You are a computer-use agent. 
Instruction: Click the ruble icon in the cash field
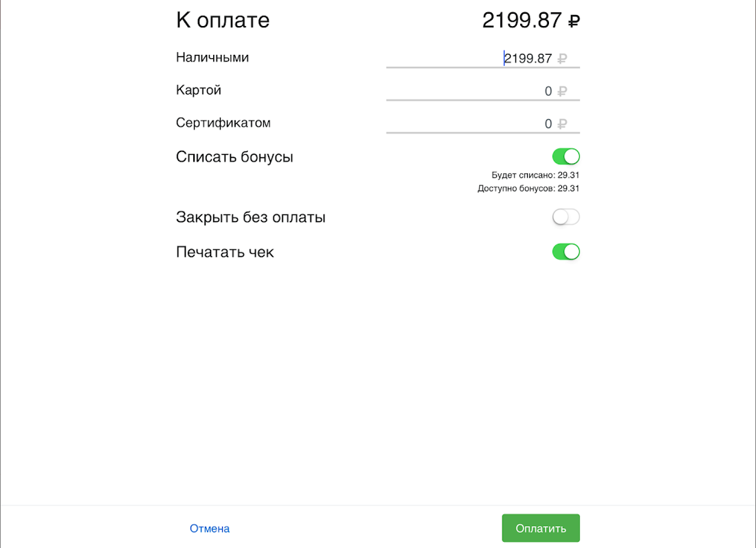point(562,59)
